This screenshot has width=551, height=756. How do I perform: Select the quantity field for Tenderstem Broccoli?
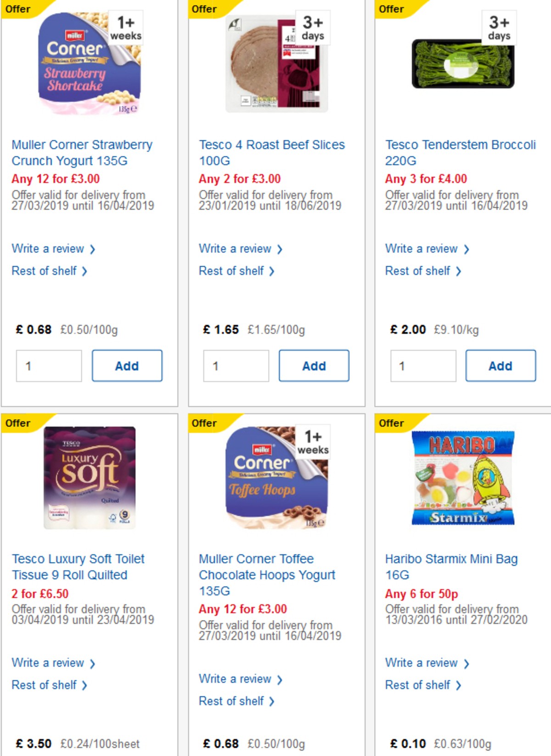coord(423,365)
